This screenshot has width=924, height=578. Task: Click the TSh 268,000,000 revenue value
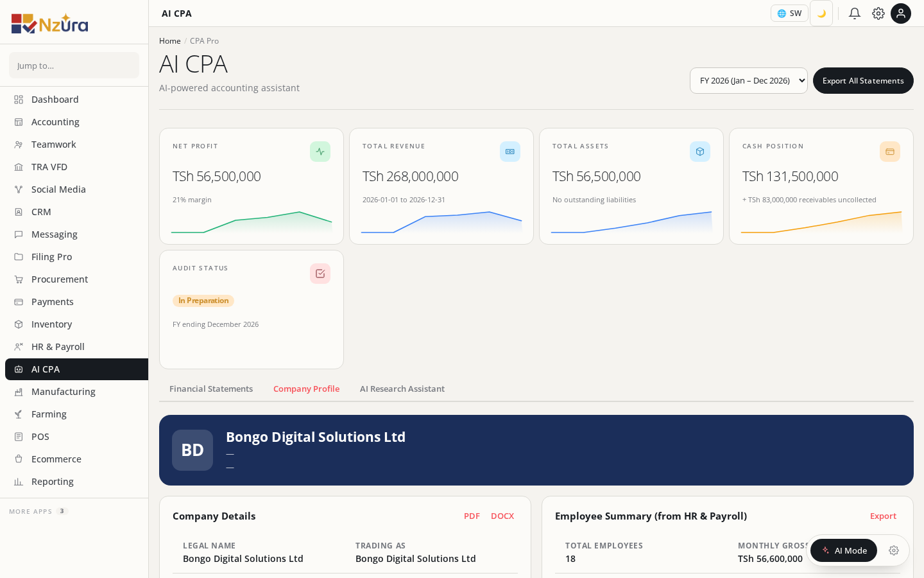point(411,176)
